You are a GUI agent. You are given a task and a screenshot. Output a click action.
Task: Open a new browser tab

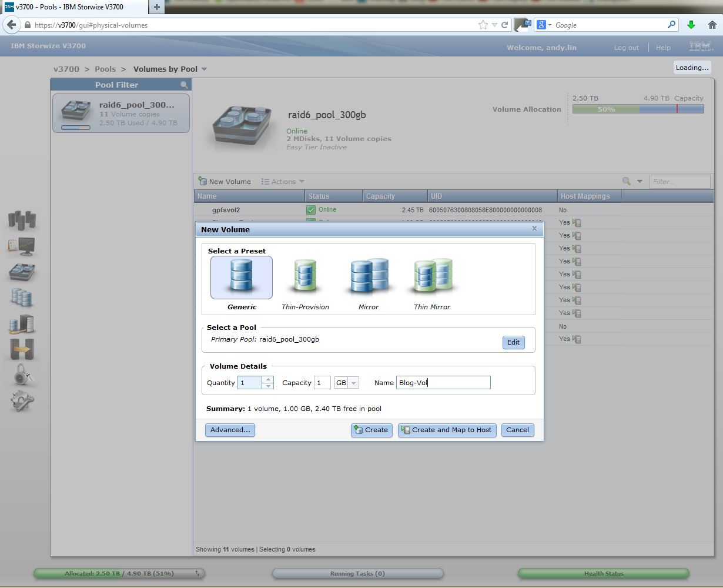pos(157,7)
